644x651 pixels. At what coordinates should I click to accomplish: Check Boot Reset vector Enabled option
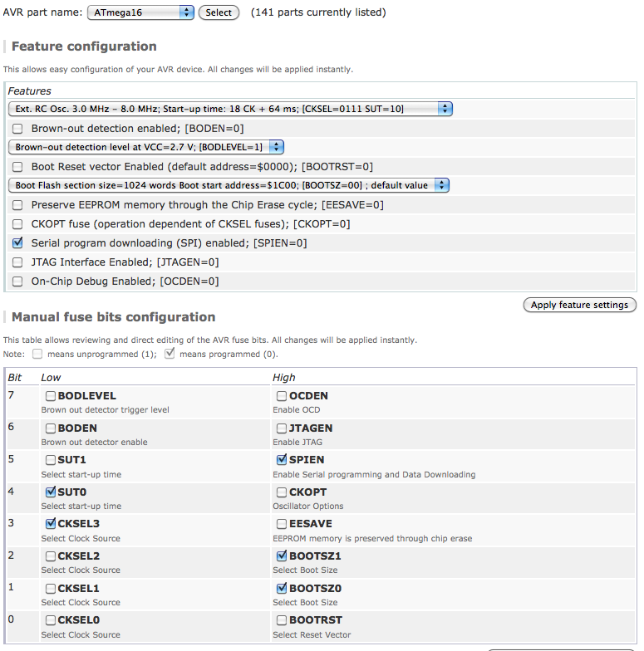17,167
